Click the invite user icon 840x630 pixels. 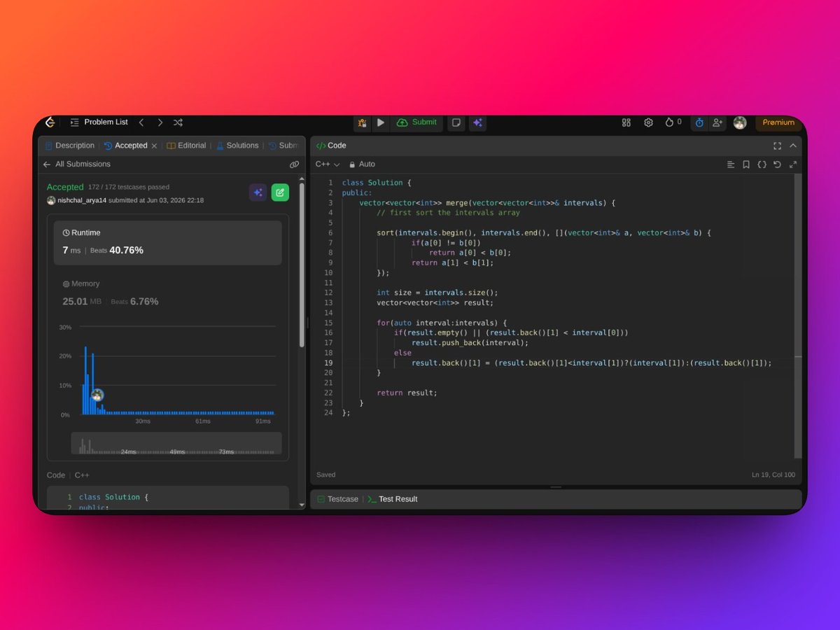[x=717, y=122]
